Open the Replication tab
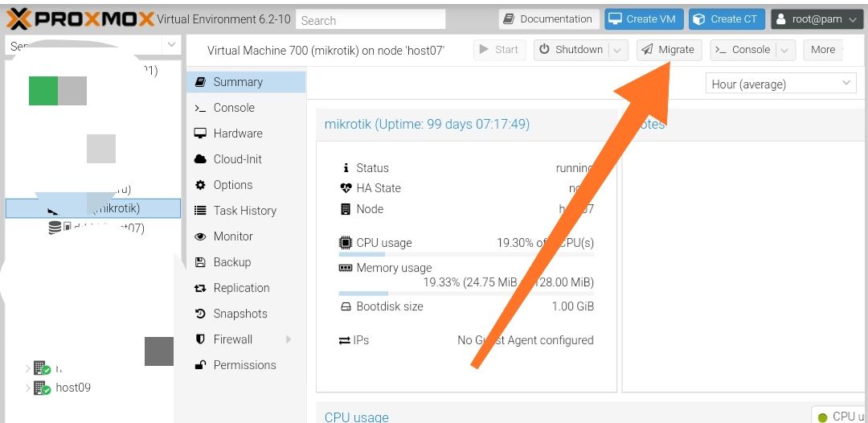 247,288
